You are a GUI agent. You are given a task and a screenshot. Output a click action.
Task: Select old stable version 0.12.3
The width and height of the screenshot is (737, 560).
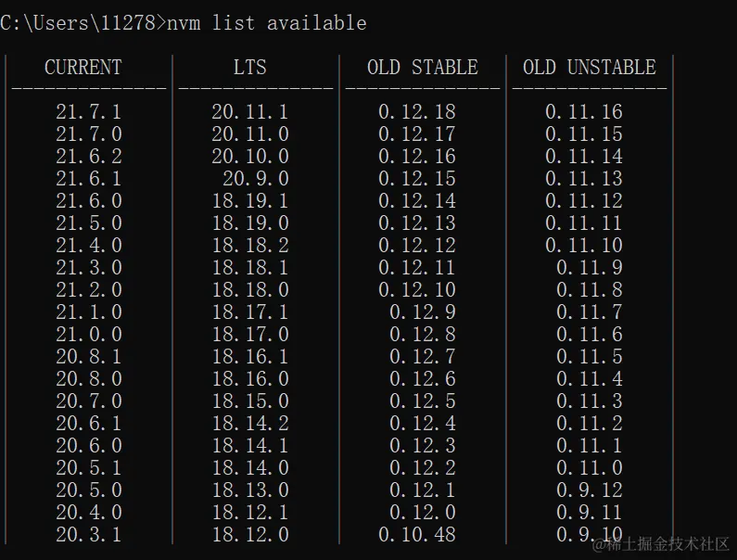[x=423, y=445]
